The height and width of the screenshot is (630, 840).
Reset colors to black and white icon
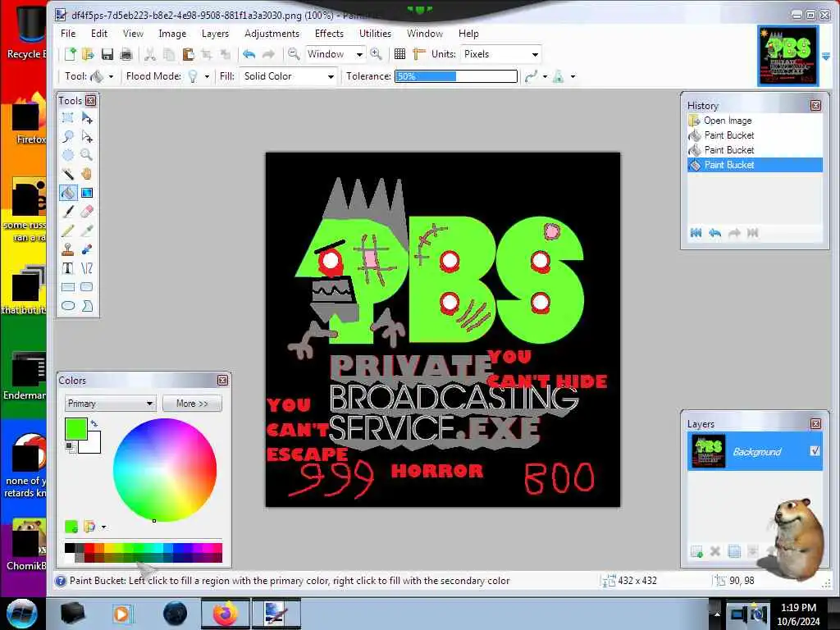(71, 447)
